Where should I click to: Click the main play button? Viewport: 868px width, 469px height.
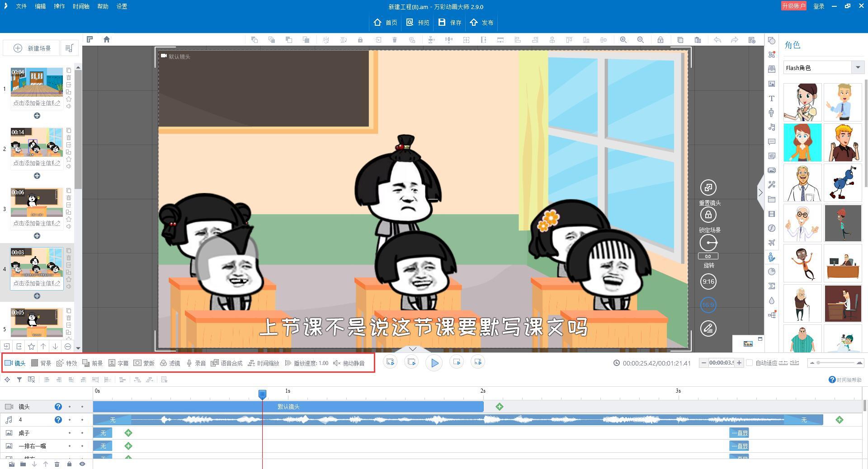pyautogui.click(x=434, y=363)
